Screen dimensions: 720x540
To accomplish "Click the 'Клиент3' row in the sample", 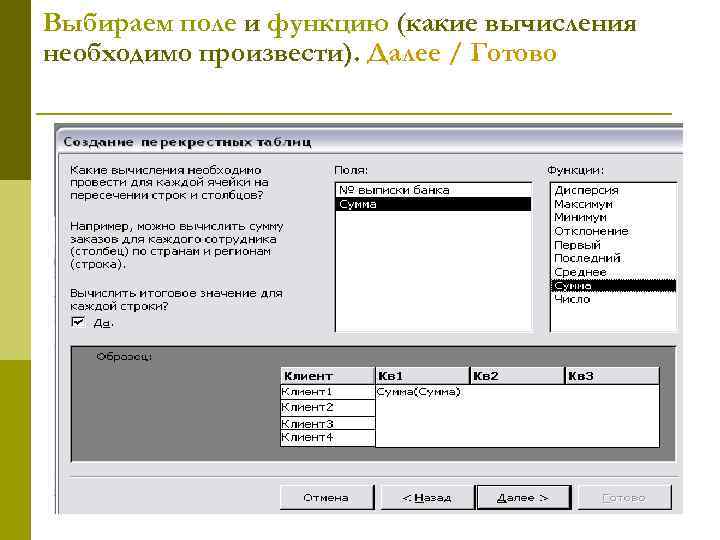I will click(x=327, y=423).
